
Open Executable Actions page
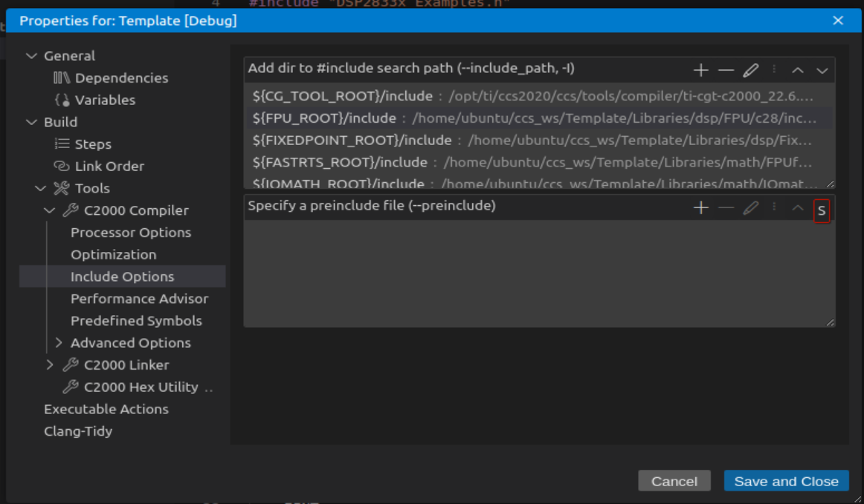tap(106, 409)
